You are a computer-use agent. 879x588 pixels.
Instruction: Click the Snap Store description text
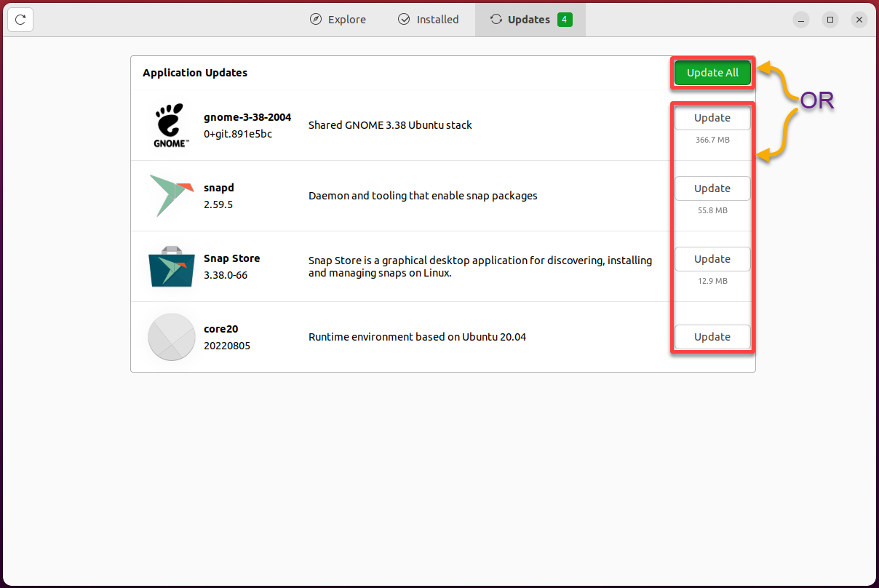pyautogui.click(x=480, y=266)
